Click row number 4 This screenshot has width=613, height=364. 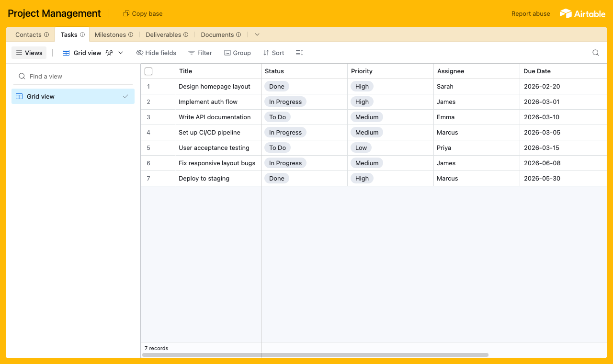coord(148,132)
